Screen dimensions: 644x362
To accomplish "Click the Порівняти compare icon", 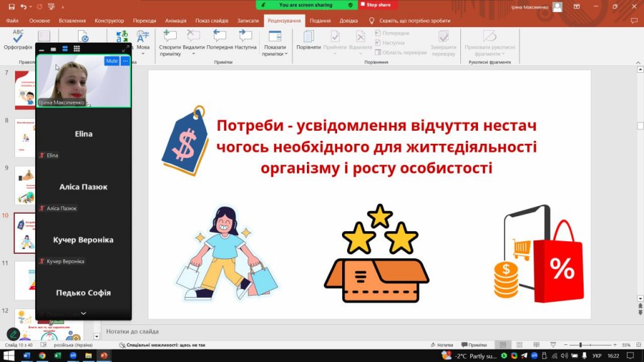I will (308, 36).
